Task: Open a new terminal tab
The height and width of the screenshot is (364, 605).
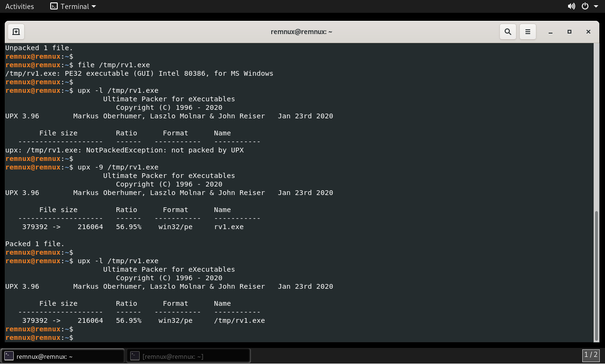Action: [16, 32]
